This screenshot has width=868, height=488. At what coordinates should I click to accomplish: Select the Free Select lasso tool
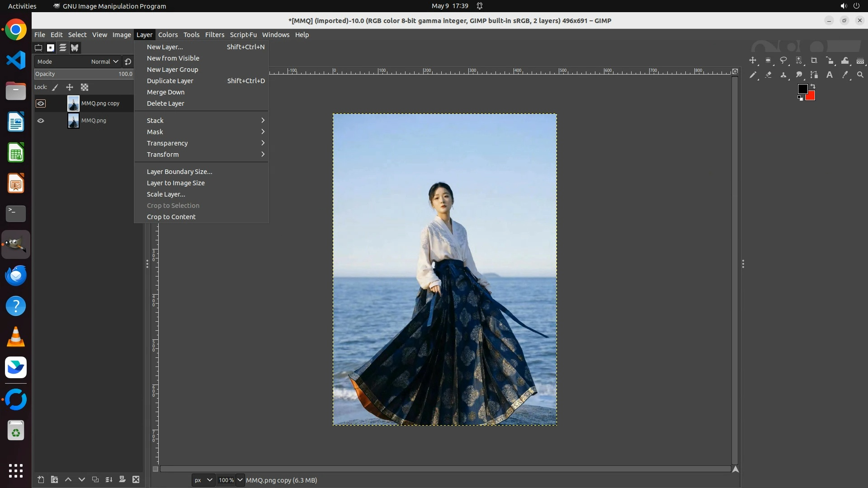pos(783,61)
